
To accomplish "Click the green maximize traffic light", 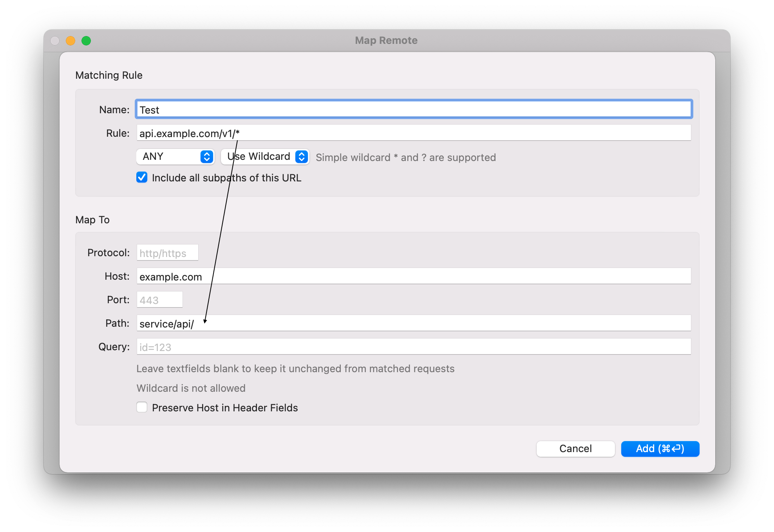I will click(86, 40).
